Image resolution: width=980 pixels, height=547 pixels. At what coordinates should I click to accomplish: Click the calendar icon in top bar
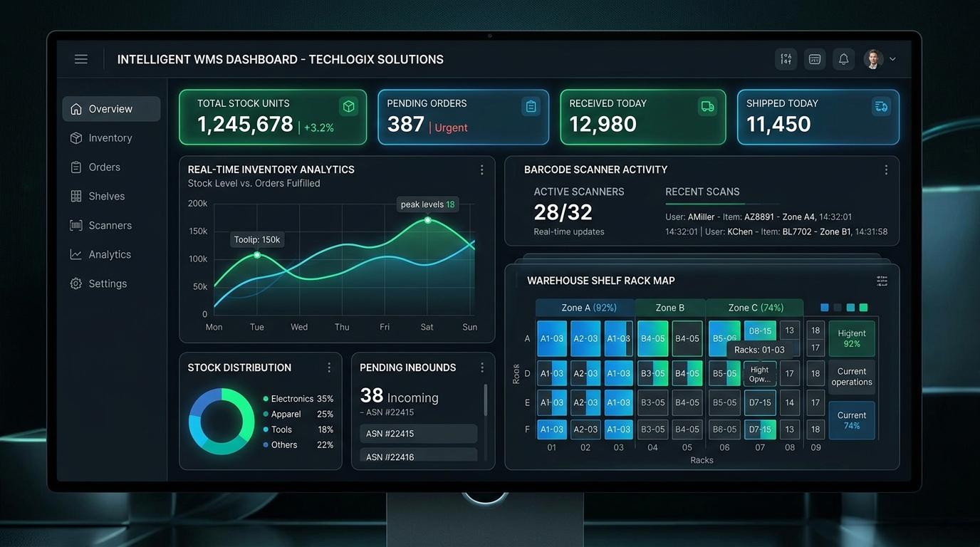815,59
